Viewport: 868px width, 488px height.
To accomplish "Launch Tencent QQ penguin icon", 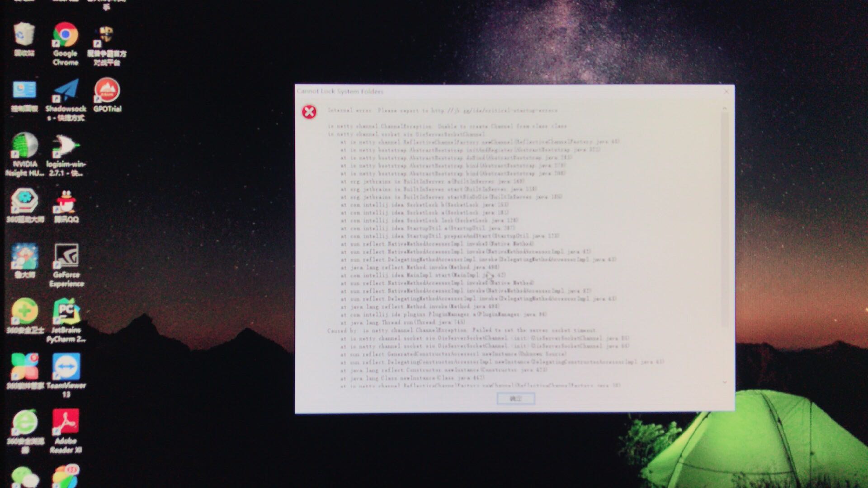I will [x=66, y=202].
